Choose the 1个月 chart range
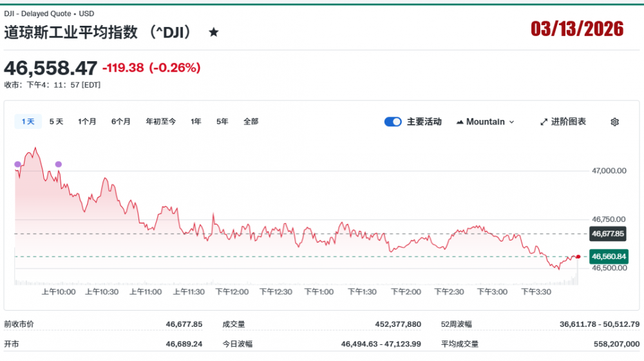This screenshot has width=644, height=361. coord(87,121)
